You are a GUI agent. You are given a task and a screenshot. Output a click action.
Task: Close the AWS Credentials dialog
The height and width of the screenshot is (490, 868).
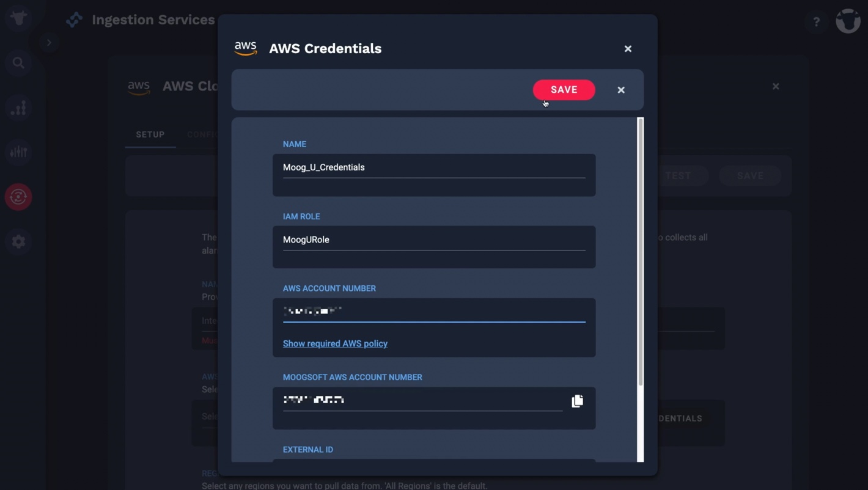[628, 49]
